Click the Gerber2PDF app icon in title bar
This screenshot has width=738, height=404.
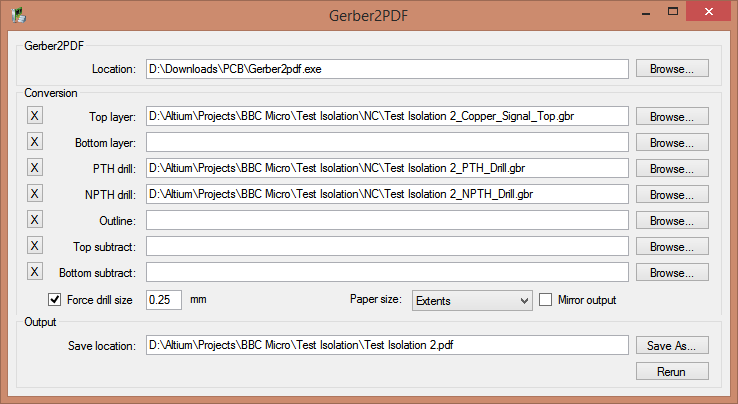pyautogui.click(x=18, y=15)
